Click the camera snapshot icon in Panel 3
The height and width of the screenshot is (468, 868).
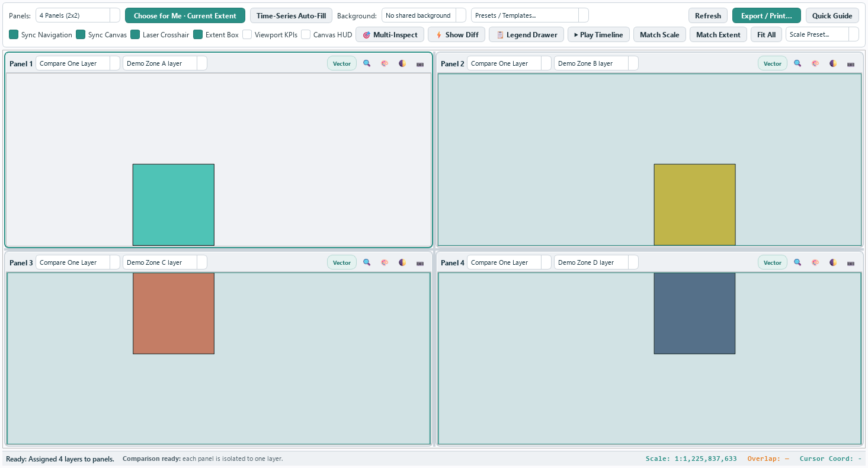pos(420,262)
